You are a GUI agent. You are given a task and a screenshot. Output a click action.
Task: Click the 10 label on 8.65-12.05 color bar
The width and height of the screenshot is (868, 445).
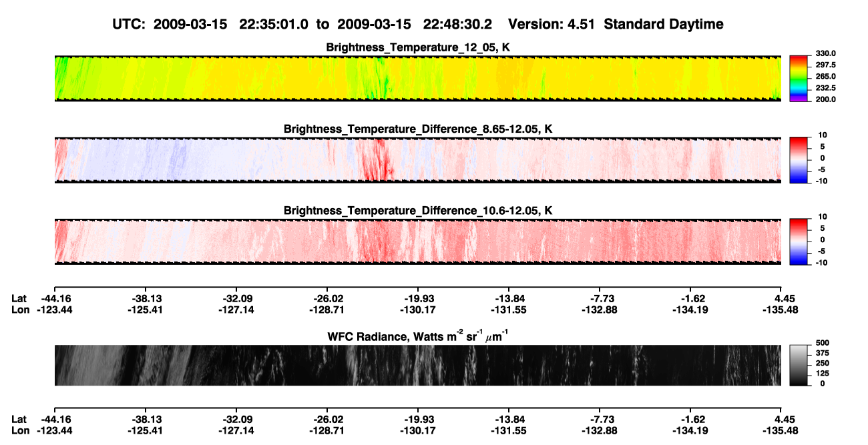click(x=822, y=135)
